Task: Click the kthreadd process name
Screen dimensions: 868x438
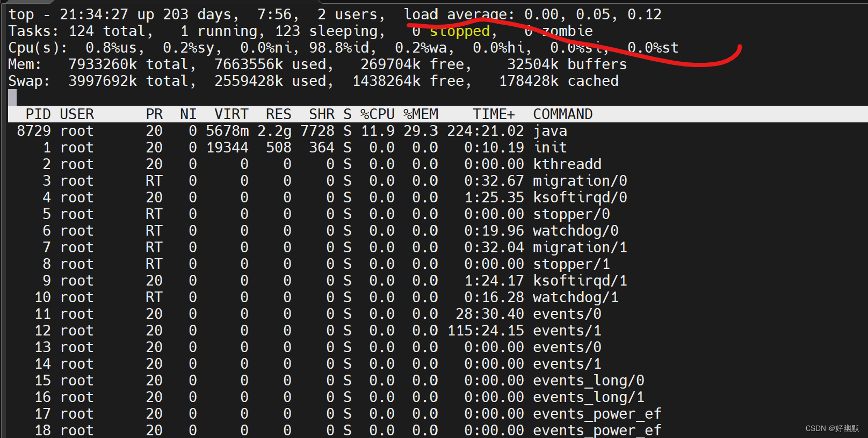Action: 567,164
